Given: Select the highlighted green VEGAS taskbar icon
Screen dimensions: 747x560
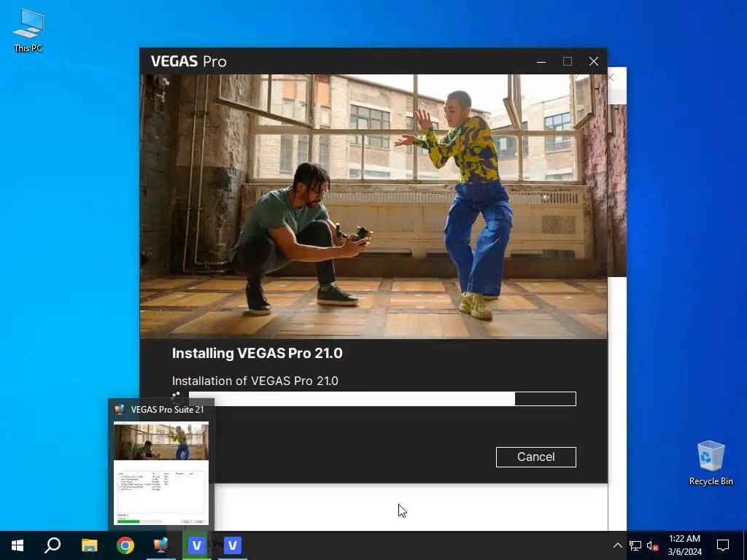Looking at the screenshot, I should click(196, 545).
